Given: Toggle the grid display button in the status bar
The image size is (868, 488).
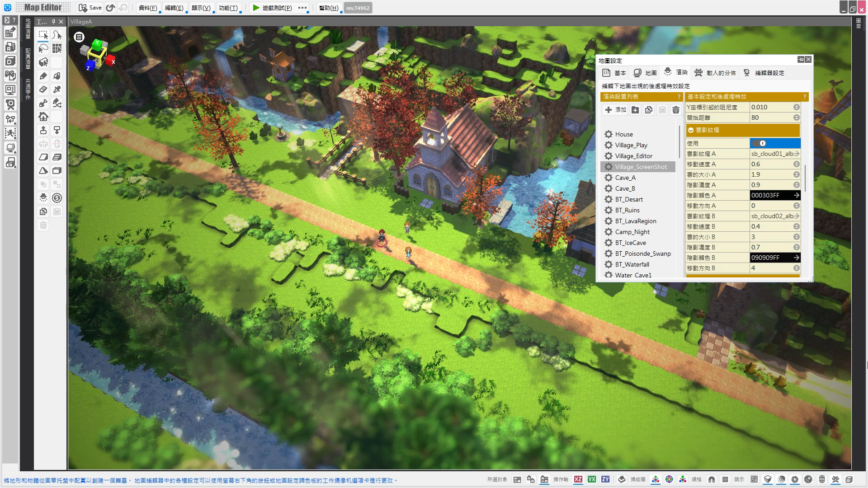Looking at the screenshot, I should [x=725, y=479].
